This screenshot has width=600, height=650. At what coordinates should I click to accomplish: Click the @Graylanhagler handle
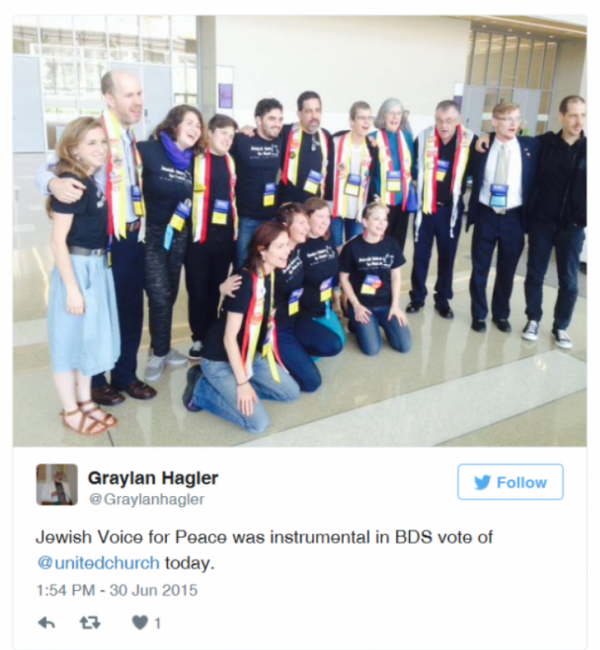tap(146, 499)
